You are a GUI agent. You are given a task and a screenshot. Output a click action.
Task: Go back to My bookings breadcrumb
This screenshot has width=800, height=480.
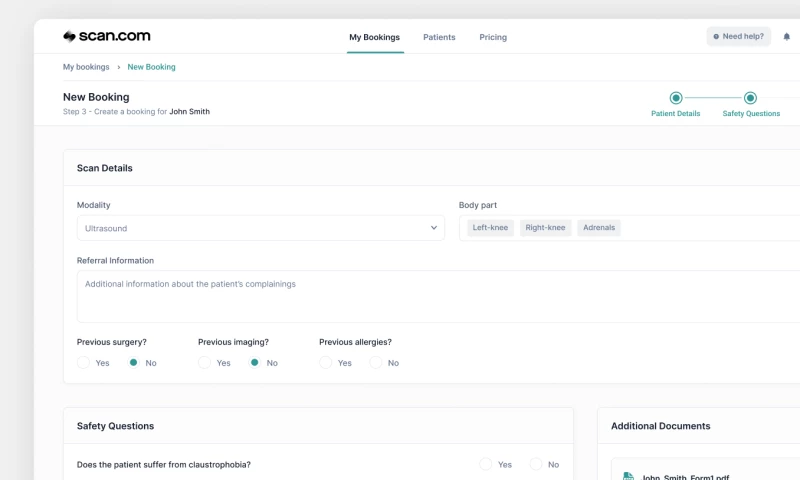(x=86, y=67)
